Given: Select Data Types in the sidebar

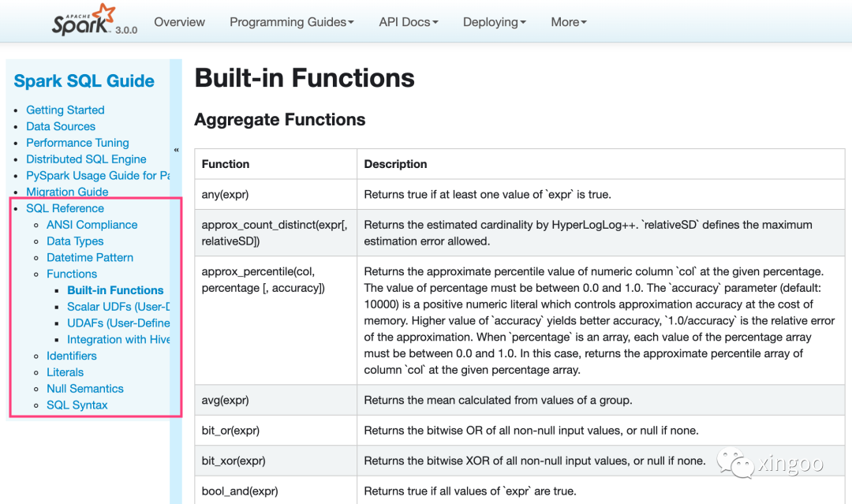Looking at the screenshot, I should [75, 241].
